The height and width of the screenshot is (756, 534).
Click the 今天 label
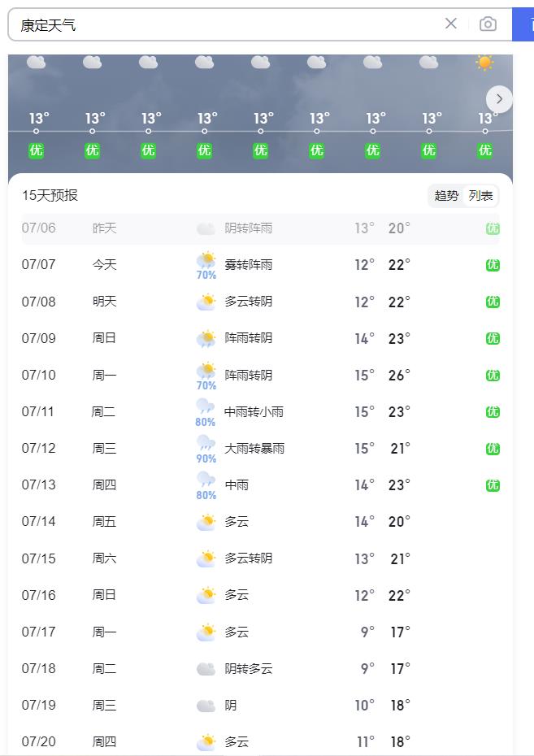click(105, 265)
